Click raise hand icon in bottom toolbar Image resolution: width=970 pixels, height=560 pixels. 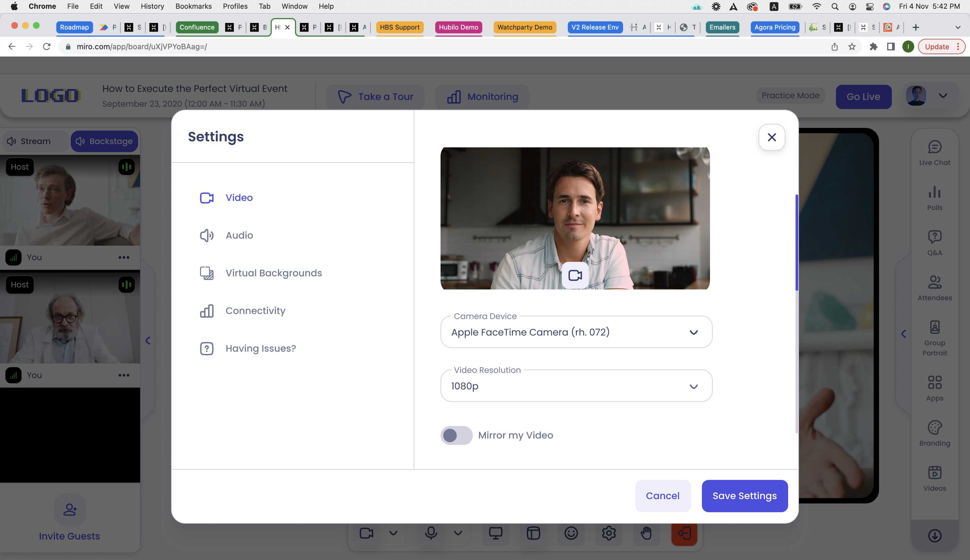click(x=646, y=533)
